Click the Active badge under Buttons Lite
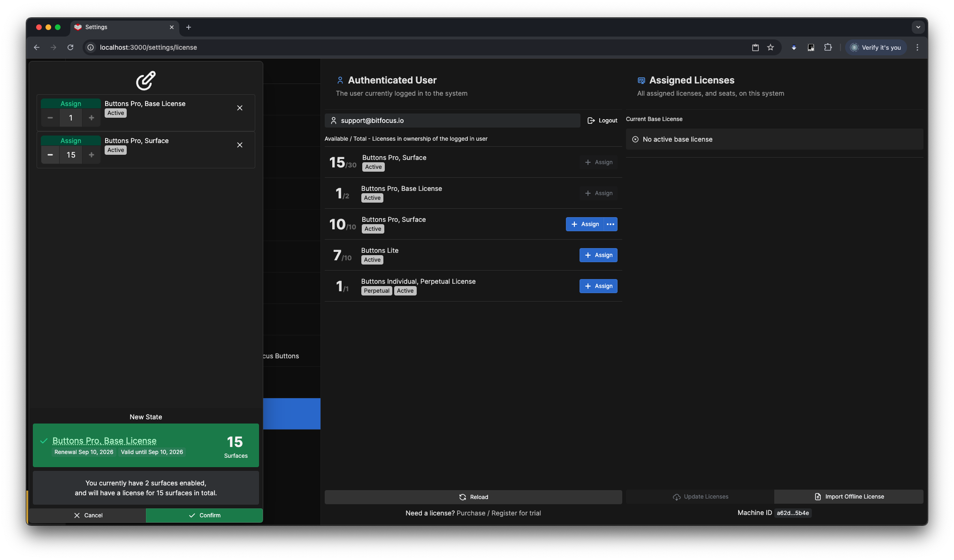The image size is (954, 560). tap(372, 260)
